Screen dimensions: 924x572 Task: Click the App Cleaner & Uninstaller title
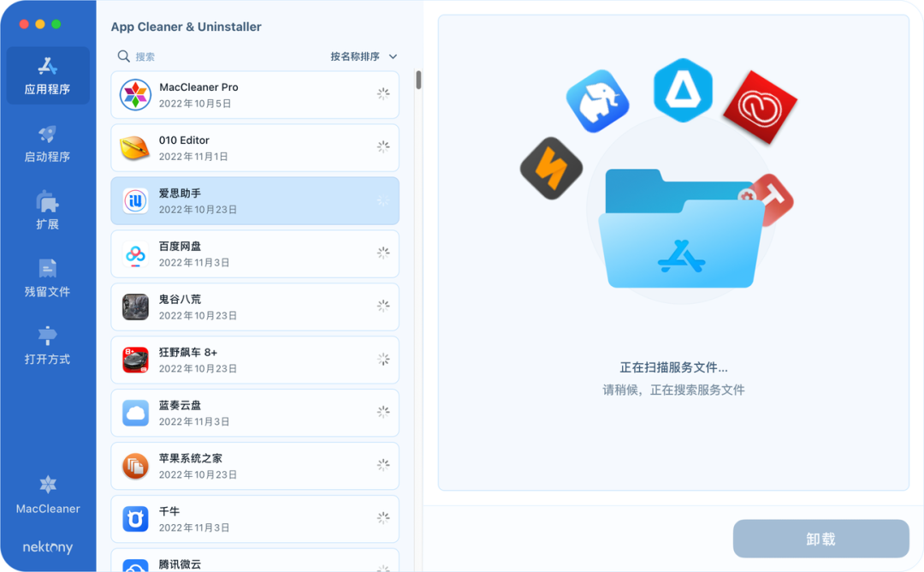(187, 27)
